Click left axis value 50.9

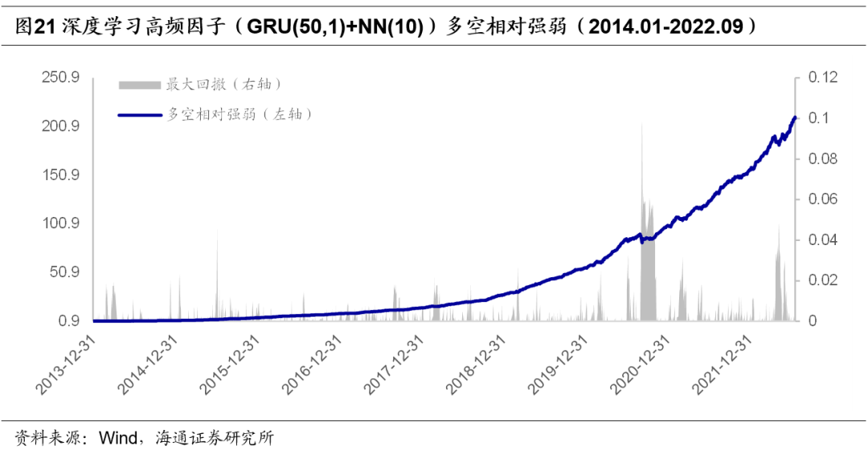click(65, 272)
